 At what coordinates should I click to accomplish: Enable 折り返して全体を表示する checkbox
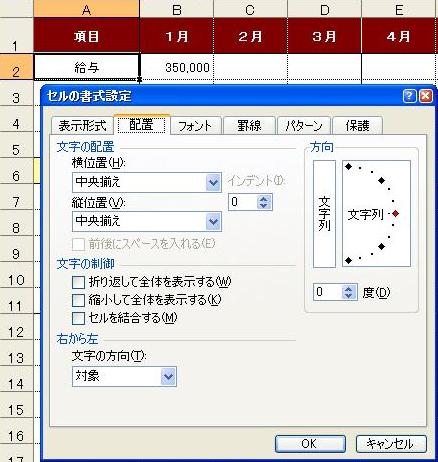pos(78,282)
